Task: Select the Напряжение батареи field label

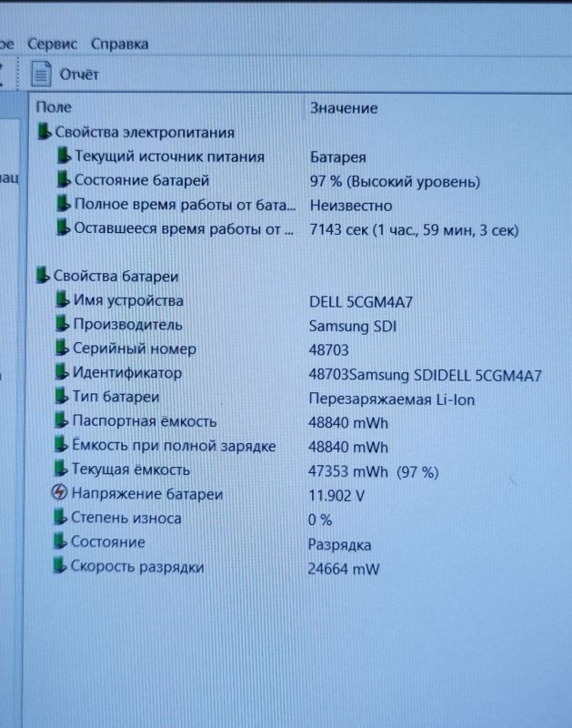Action: (147, 494)
